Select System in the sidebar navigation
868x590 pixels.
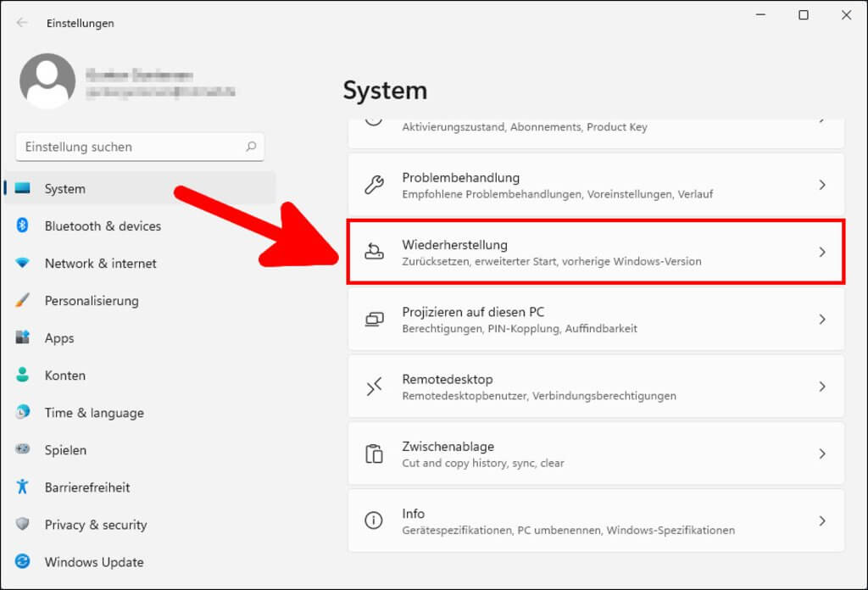[64, 188]
